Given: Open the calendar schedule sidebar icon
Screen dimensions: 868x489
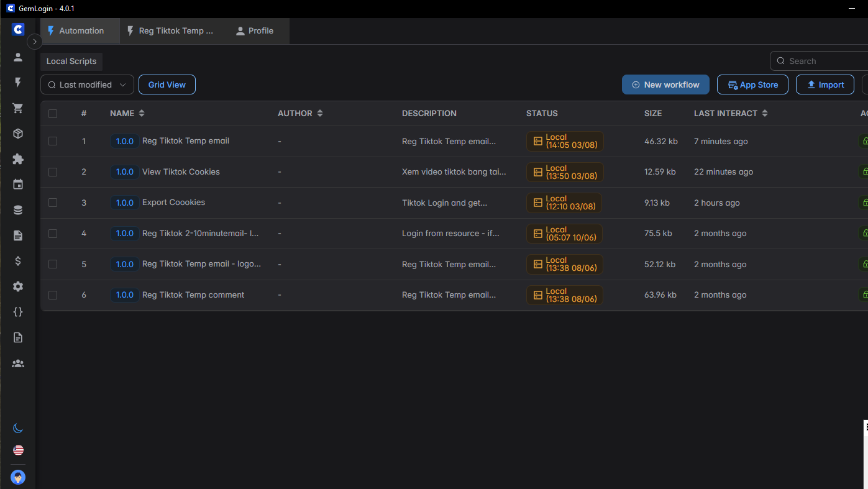Looking at the screenshot, I should pyautogui.click(x=18, y=185).
